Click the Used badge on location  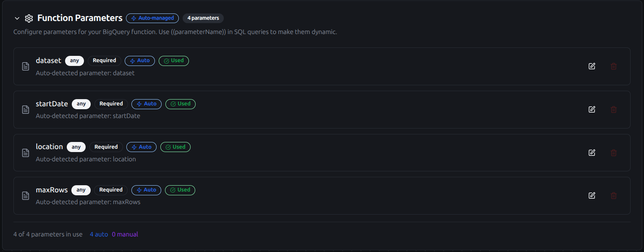[x=175, y=147]
